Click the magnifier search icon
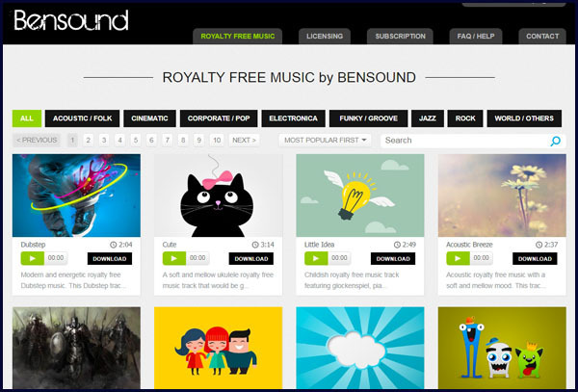The width and height of the screenshot is (578, 392). point(555,141)
